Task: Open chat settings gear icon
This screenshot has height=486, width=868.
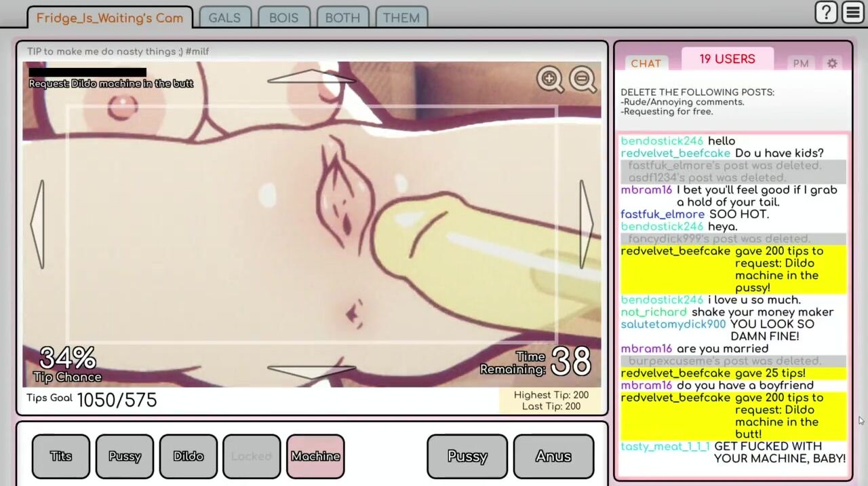Action: tap(832, 63)
